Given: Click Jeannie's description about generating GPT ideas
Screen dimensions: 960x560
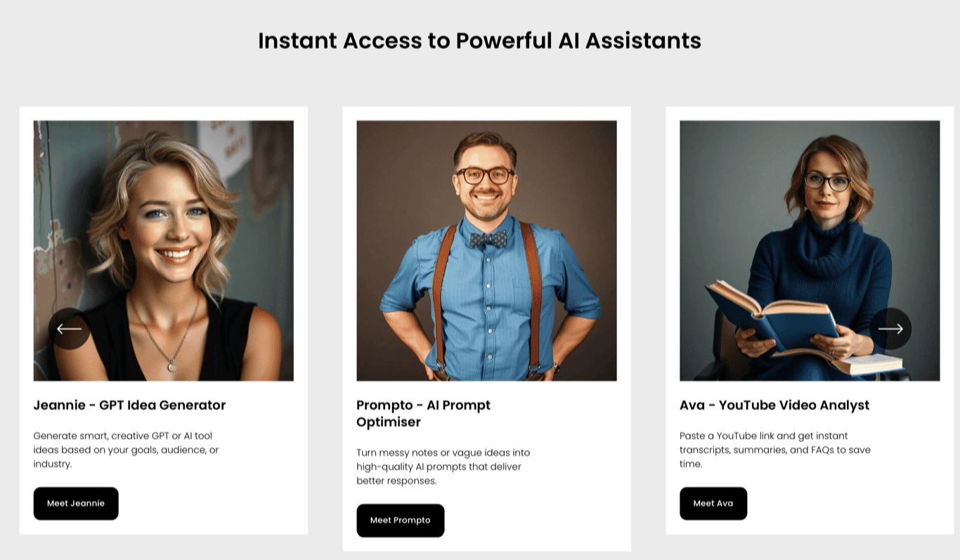Looking at the screenshot, I should click(x=127, y=450).
